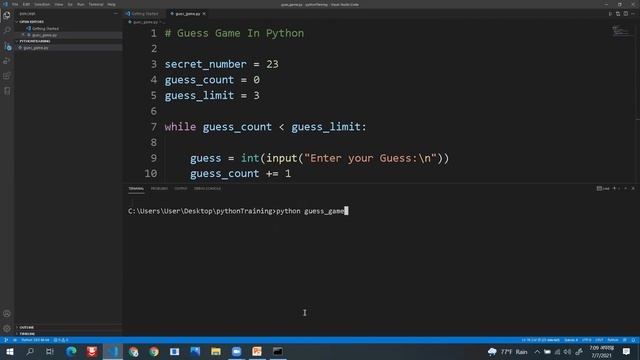Close the terminal panel
The image size is (640, 360).
tap(633, 189)
